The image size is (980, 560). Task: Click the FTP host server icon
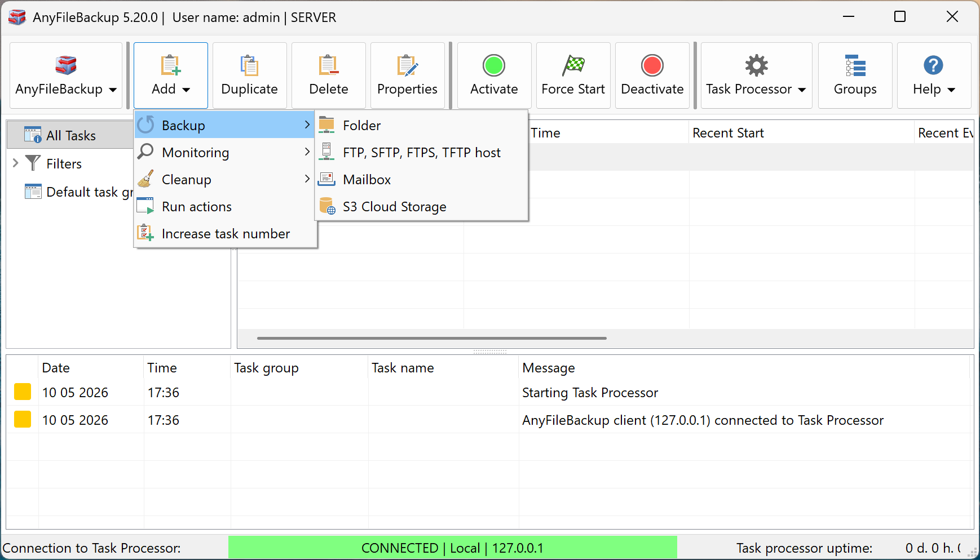pos(326,152)
